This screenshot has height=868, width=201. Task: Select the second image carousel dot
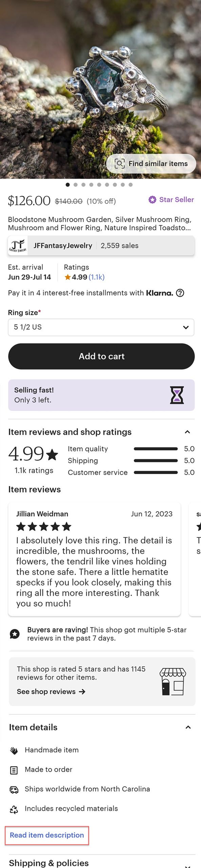pyautogui.click(x=76, y=185)
